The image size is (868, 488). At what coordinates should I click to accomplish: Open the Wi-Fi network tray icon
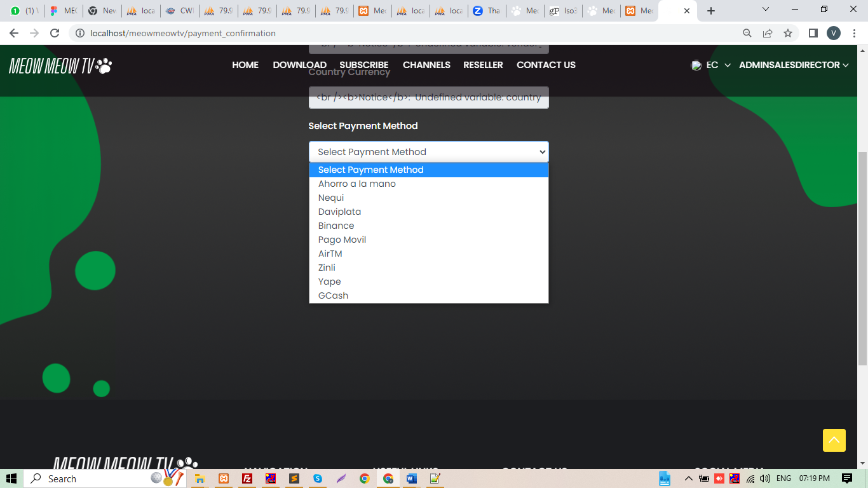(x=751, y=478)
